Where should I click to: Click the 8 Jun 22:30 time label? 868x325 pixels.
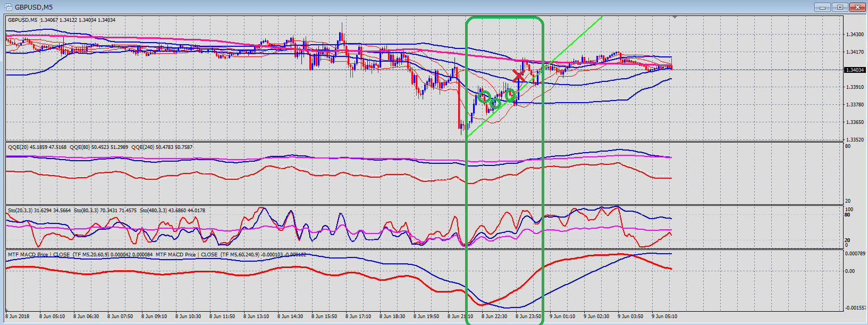click(x=494, y=316)
